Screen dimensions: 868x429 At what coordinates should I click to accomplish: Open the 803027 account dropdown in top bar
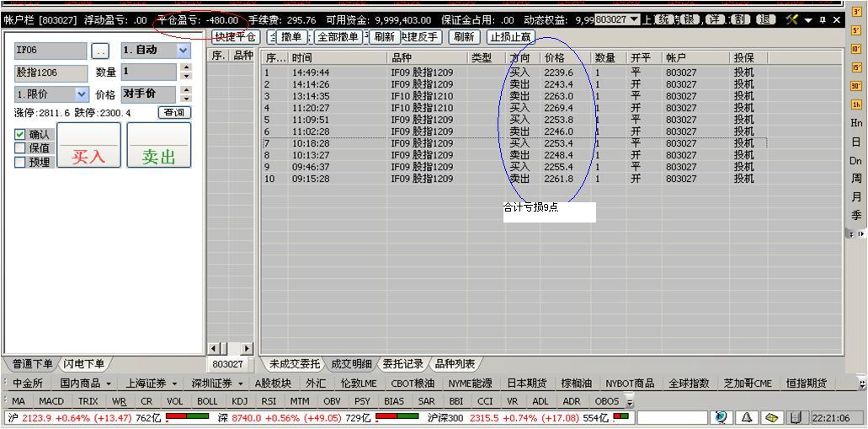pyautogui.click(x=635, y=19)
